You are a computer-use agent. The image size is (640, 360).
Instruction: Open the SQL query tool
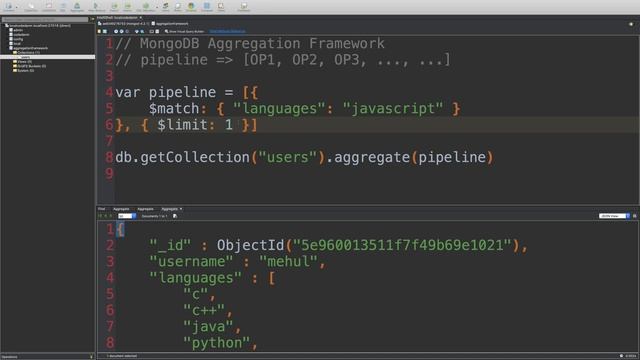click(63, 6)
